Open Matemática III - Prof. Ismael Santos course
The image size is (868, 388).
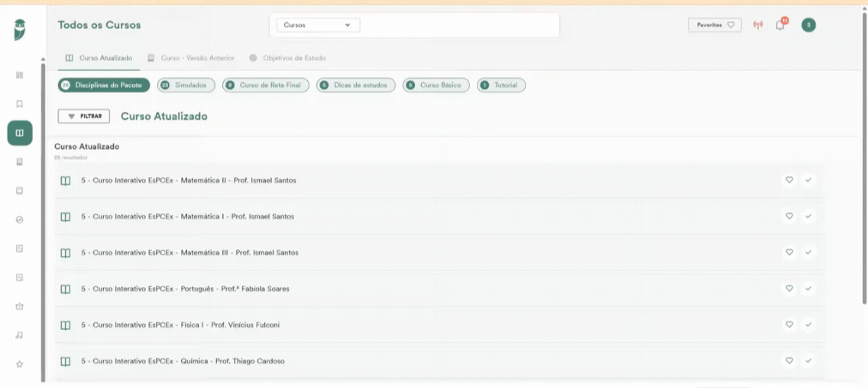pos(189,253)
